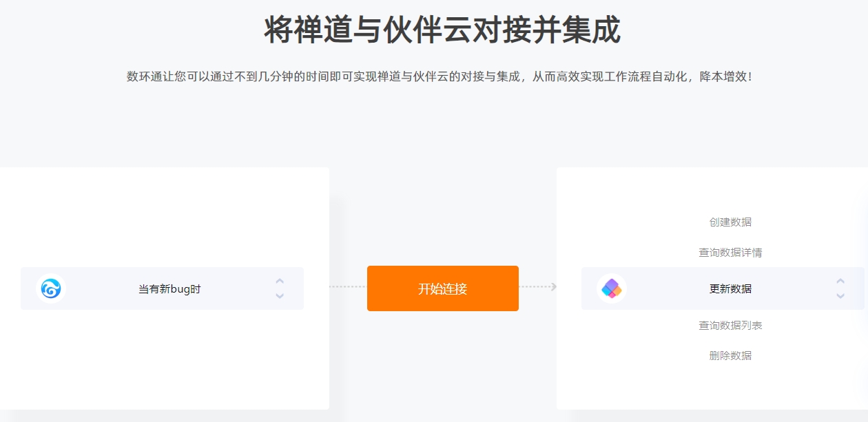The width and height of the screenshot is (868, 422).
Task: Click down chevron beside 更新数据
Action: coord(840,296)
